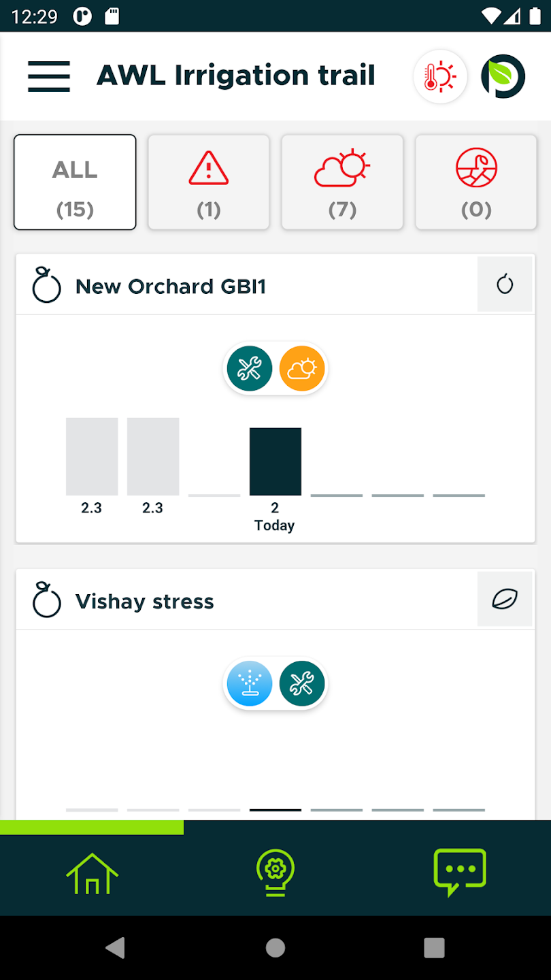Filter by weather alerts (7)

click(342, 182)
